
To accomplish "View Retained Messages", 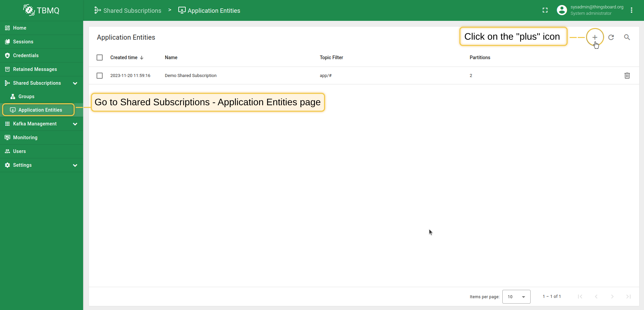I will click(35, 69).
